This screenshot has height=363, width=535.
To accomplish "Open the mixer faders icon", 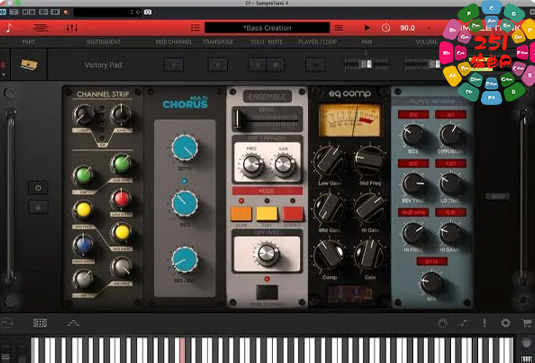I will click(72, 28).
